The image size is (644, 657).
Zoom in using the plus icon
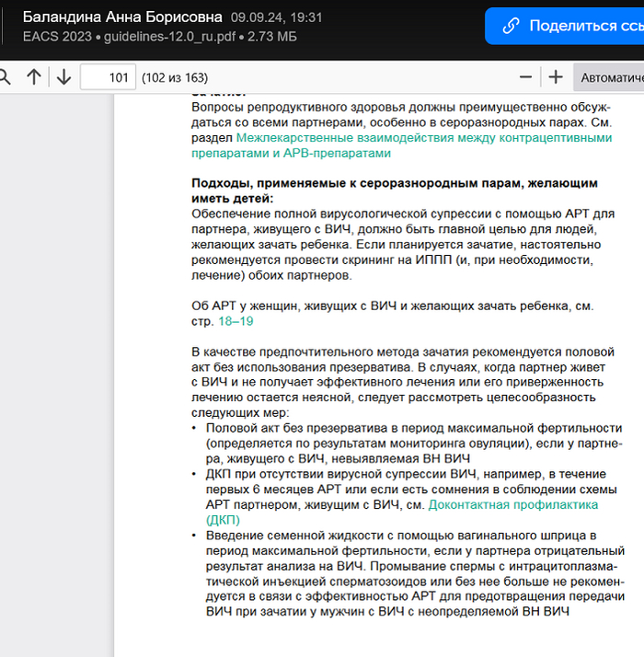click(x=556, y=77)
